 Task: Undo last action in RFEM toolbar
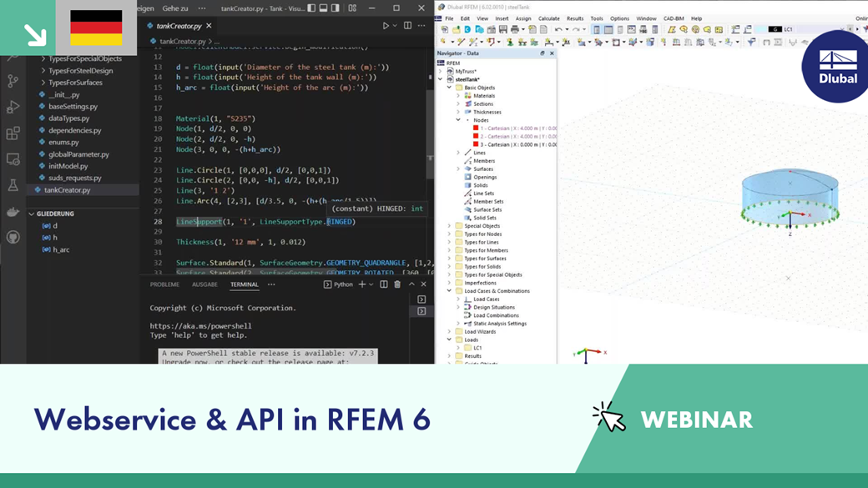click(558, 29)
